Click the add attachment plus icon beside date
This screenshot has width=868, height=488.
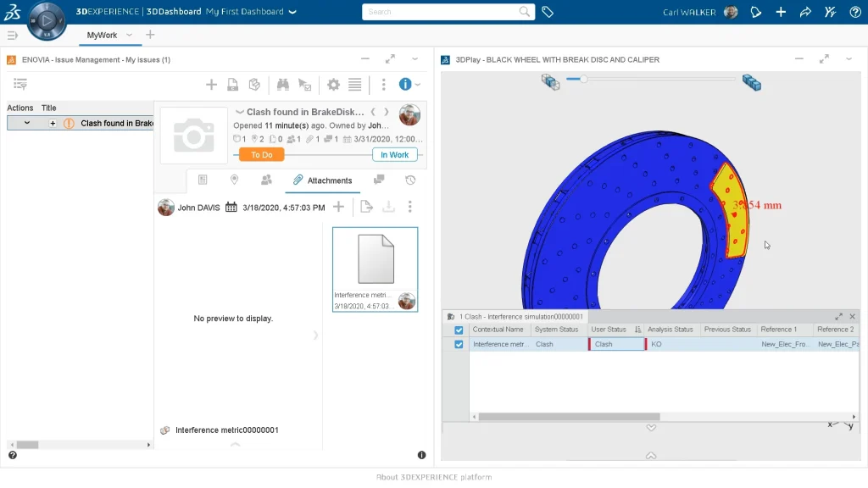click(338, 207)
